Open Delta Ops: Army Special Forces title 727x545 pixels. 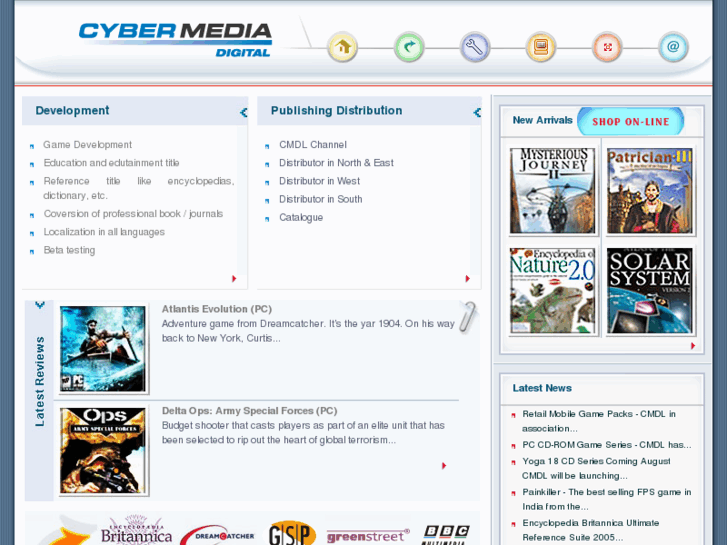(249, 410)
